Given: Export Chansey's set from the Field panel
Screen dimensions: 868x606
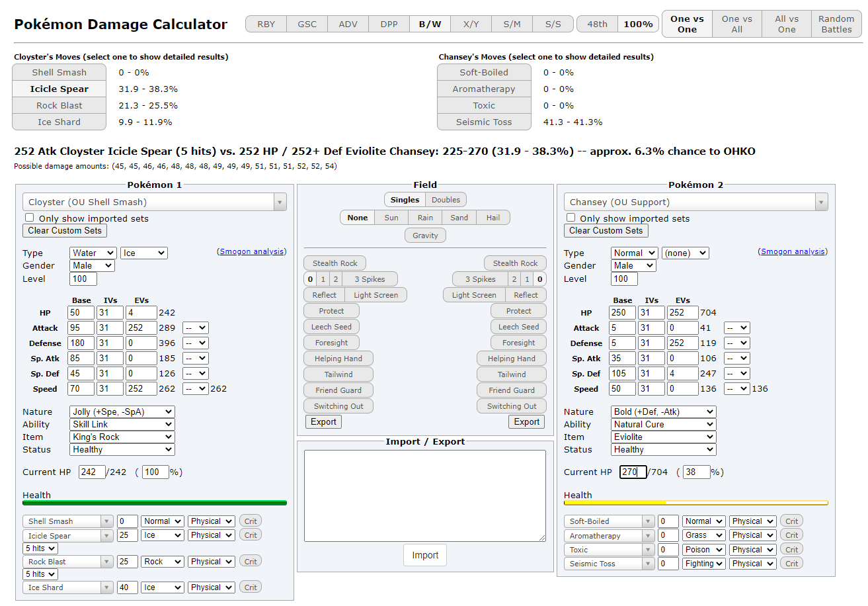Looking at the screenshot, I should [x=527, y=421].
